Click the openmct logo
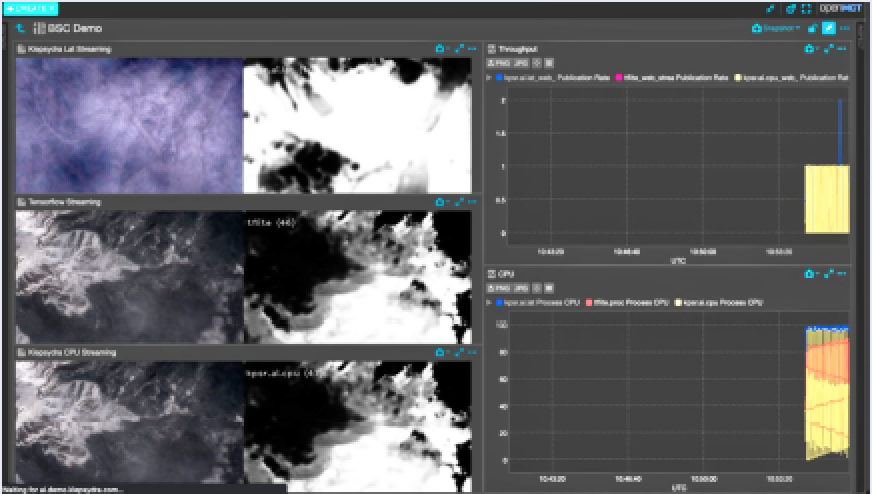 pyautogui.click(x=841, y=8)
